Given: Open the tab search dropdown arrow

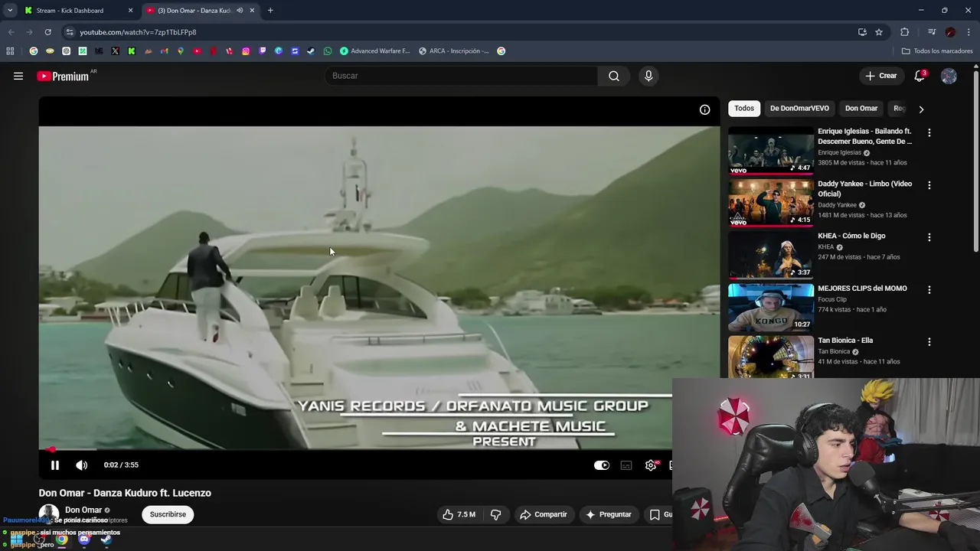Looking at the screenshot, I should [10, 11].
